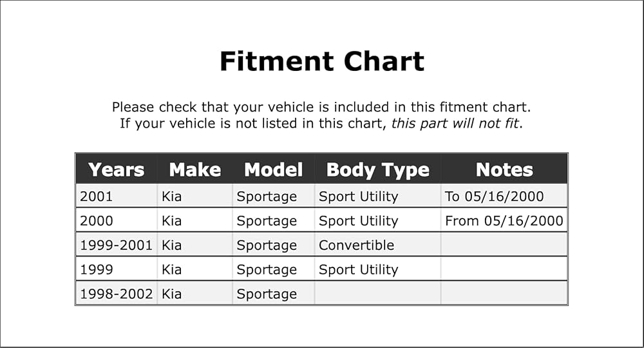Click the italic 'this part will not fit' text
This screenshot has width=644, height=348.
tap(455, 123)
